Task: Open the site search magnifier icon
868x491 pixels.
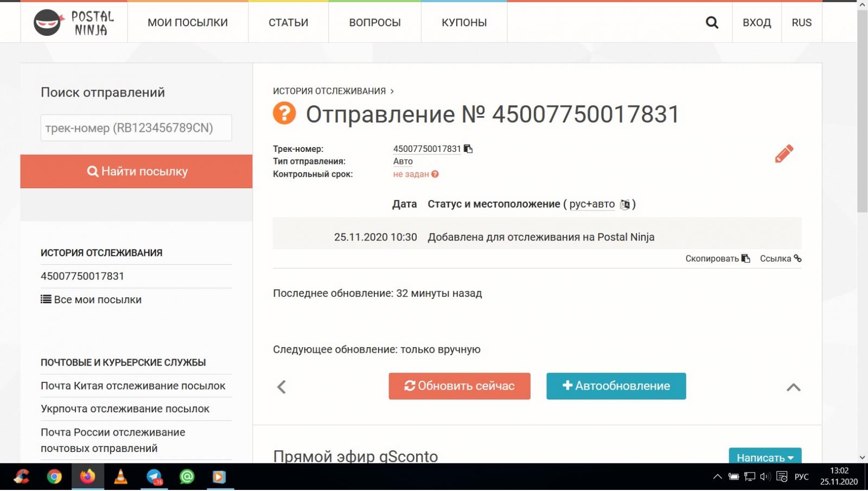Action: point(712,22)
